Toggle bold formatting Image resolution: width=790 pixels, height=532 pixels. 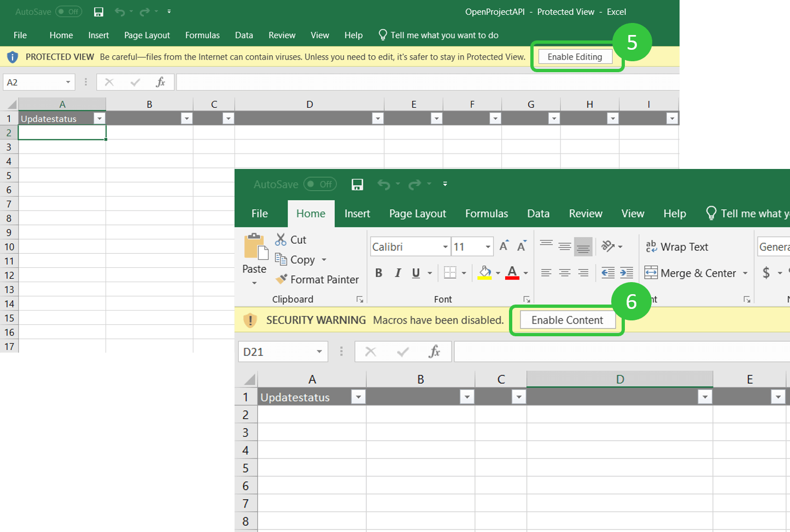[x=378, y=273]
